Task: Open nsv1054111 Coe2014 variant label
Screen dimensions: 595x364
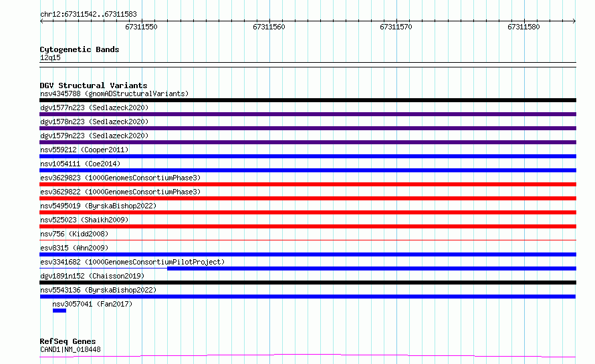Action: coord(80,164)
